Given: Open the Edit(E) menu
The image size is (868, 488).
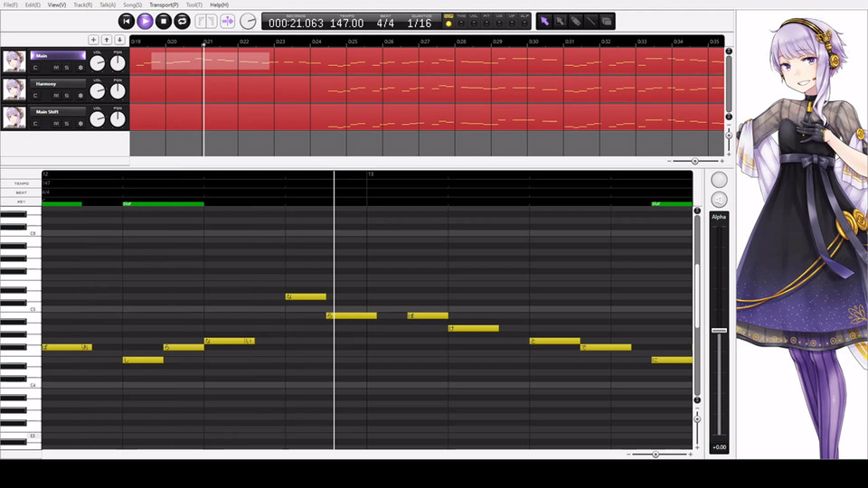Looking at the screenshot, I should tap(33, 5).
